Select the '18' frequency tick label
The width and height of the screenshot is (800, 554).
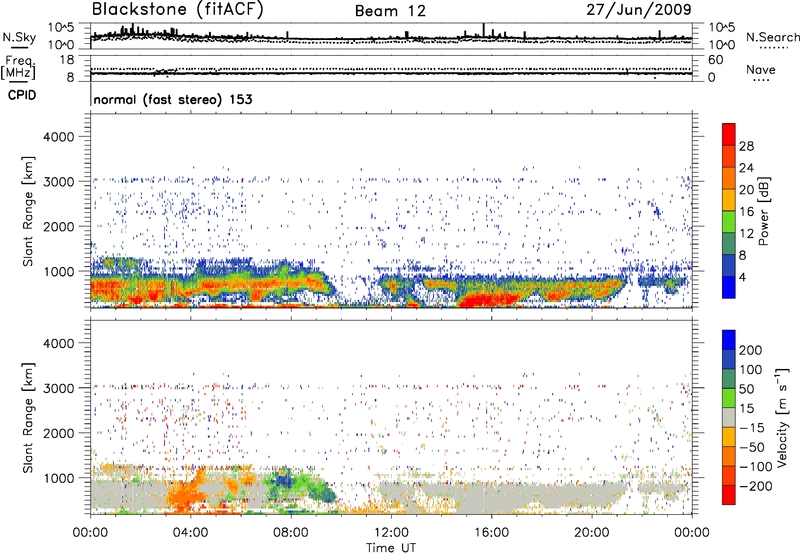tap(67, 60)
